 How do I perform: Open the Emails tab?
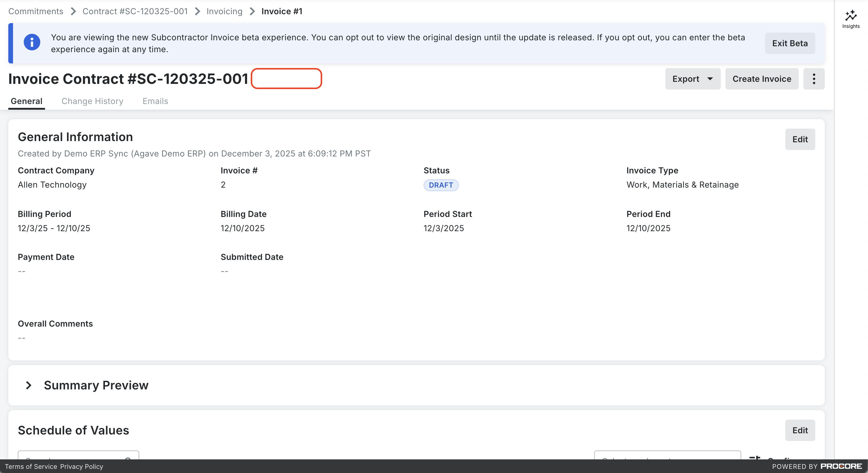[155, 101]
